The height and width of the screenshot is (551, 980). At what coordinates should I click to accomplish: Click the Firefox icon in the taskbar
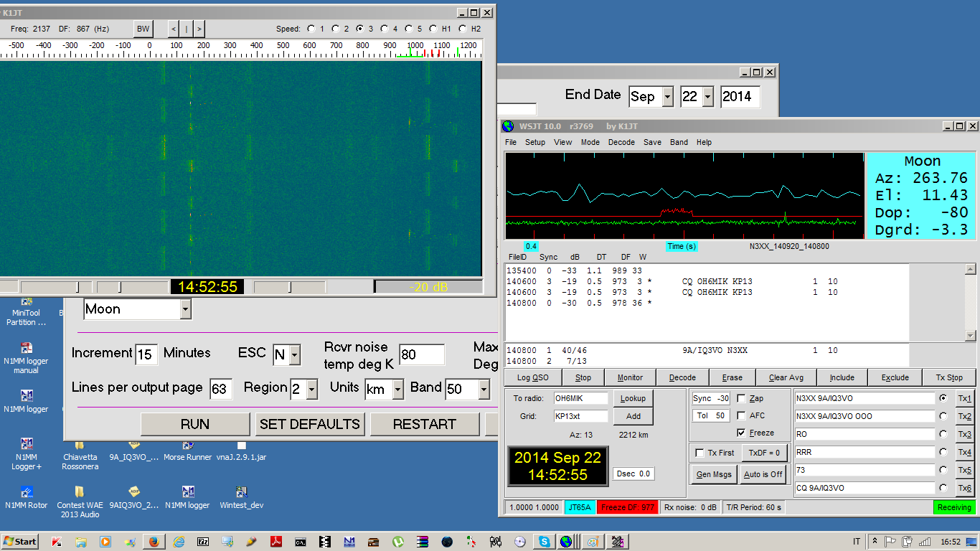point(154,542)
